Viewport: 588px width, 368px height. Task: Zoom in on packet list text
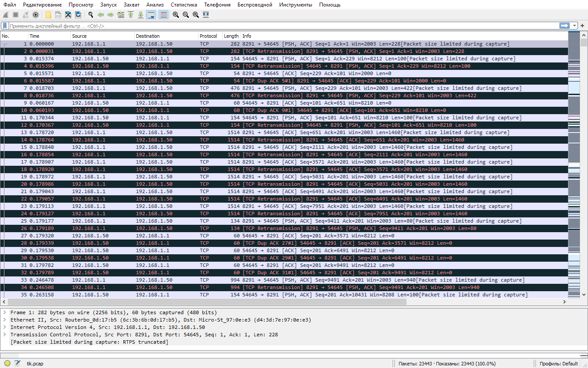(x=176, y=15)
